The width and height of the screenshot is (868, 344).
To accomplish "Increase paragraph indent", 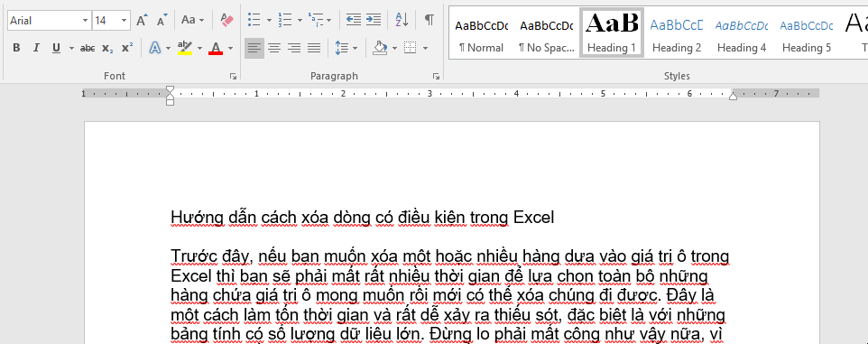I will point(374,21).
